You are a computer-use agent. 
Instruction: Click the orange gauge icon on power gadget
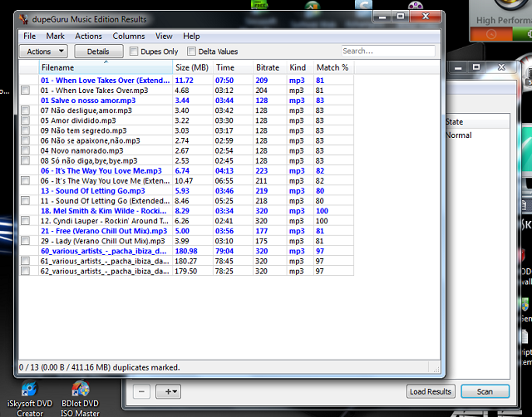click(x=491, y=34)
